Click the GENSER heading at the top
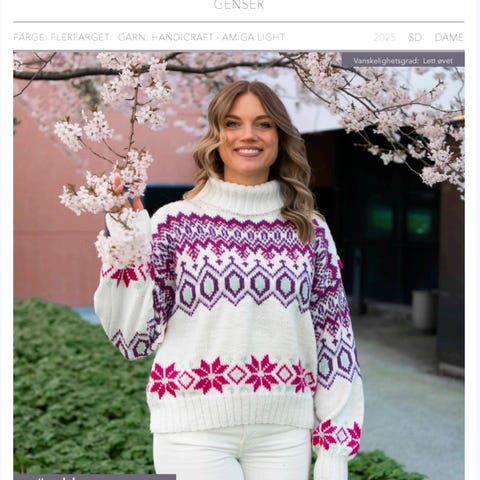The image size is (480, 480). pyautogui.click(x=239, y=5)
